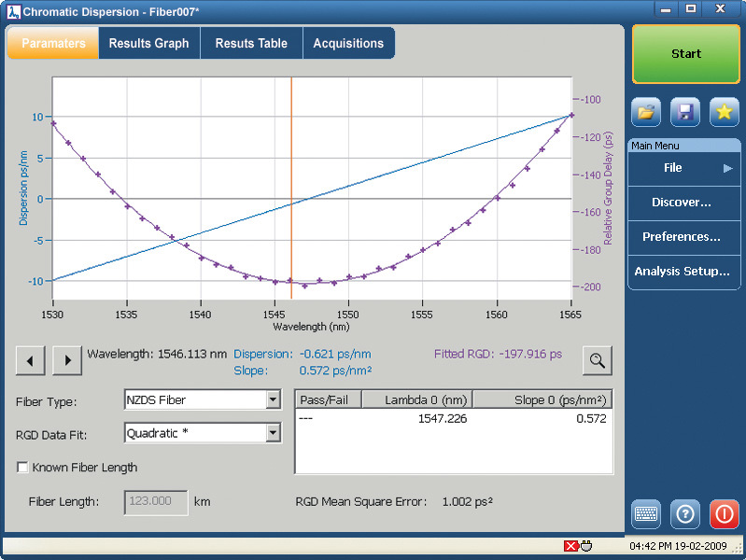746x560 pixels.
Task: Click the Lambda 0 (nm) column header
Action: coord(417,399)
